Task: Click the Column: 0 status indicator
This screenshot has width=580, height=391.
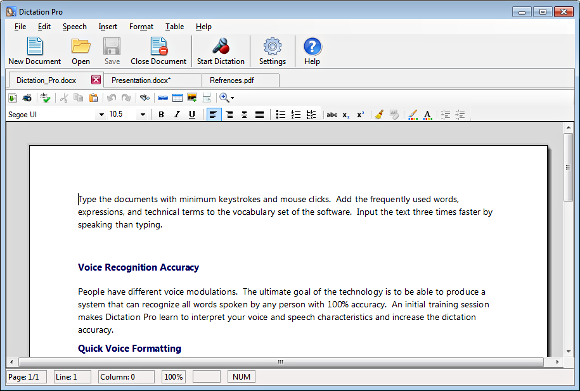Action: [126, 377]
